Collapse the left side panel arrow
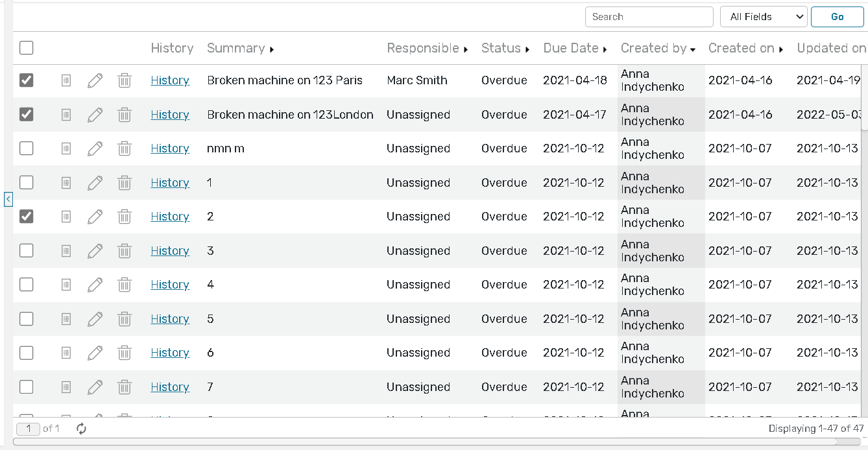Image resolution: width=868 pixels, height=450 pixels. 8,199
